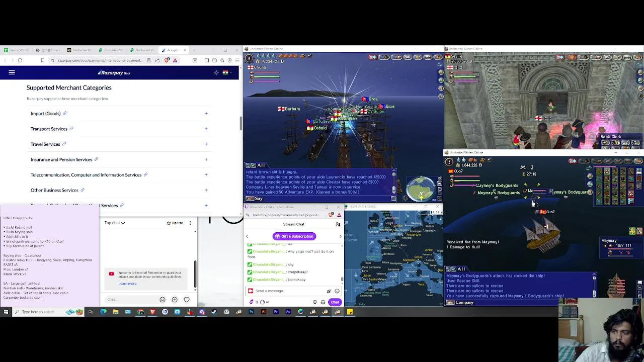644x362 pixels.
Task: Open After Effects from the taskbar
Action: pos(288,312)
